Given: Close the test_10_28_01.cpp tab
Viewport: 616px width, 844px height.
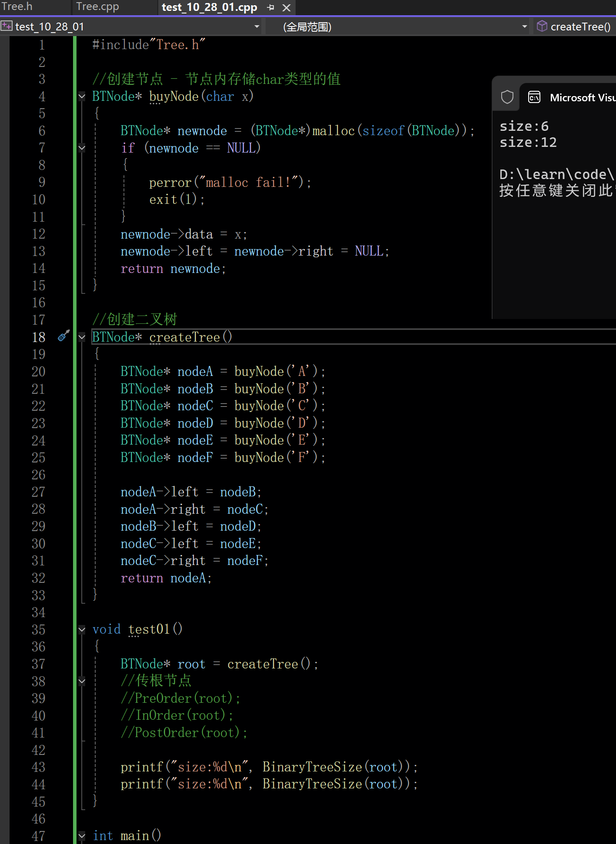Looking at the screenshot, I should click(286, 7).
